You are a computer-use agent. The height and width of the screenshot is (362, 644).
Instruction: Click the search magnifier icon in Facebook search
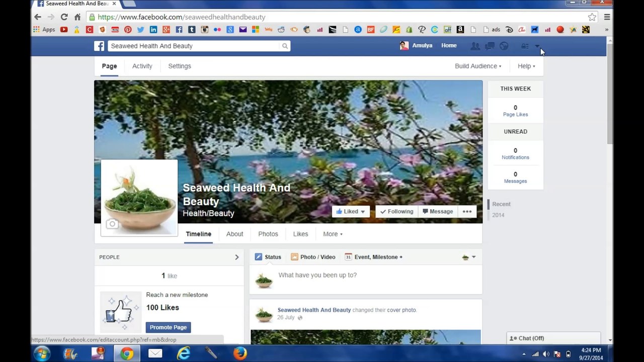point(285,46)
